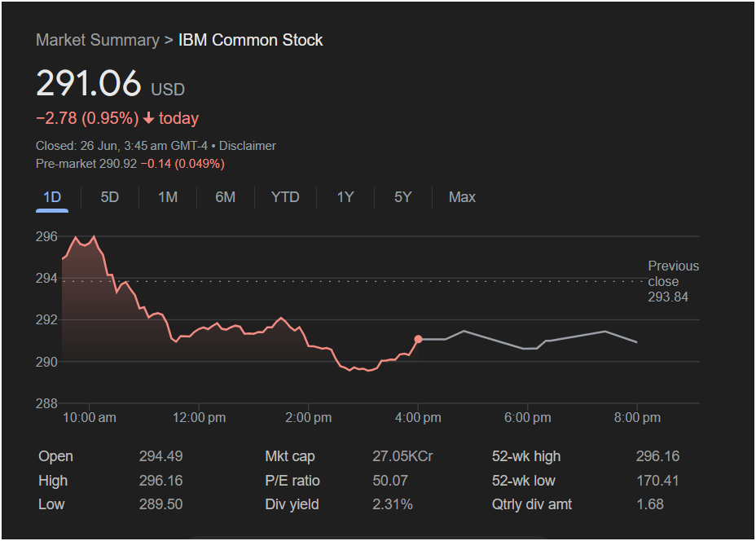This screenshot has width=756, height=541.
Task: Click the 2:00 pm axis label
Action: pos(308,417)
